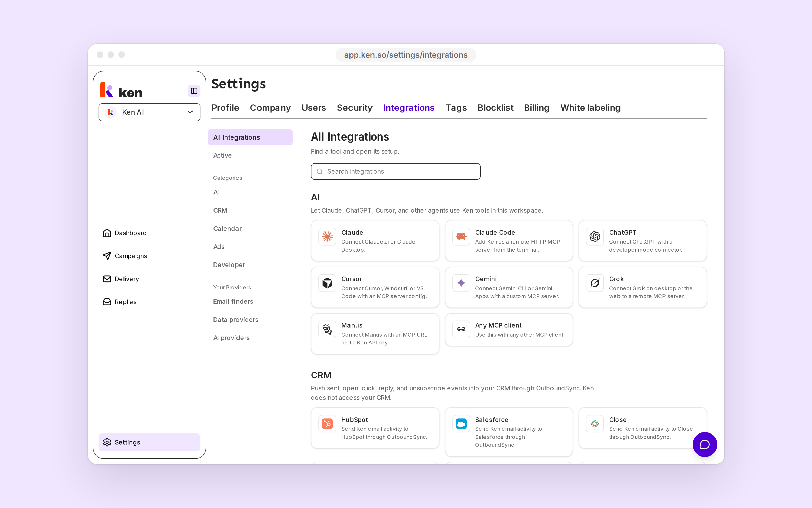Open Data providers section

coord(250,320)
